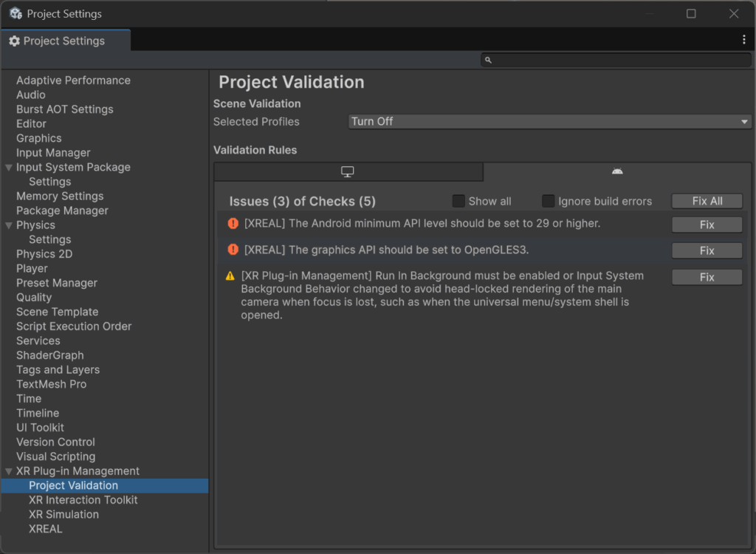Open Adaptive Performance settings
This screenshot has height=554, width=756.
point(73,81)
